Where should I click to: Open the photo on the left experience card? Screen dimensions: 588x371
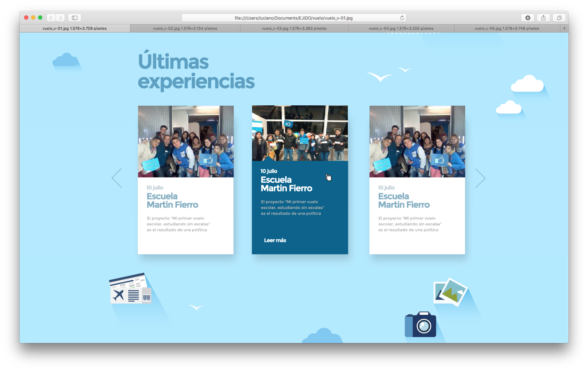pyautogui.click(x=186, y=141)
